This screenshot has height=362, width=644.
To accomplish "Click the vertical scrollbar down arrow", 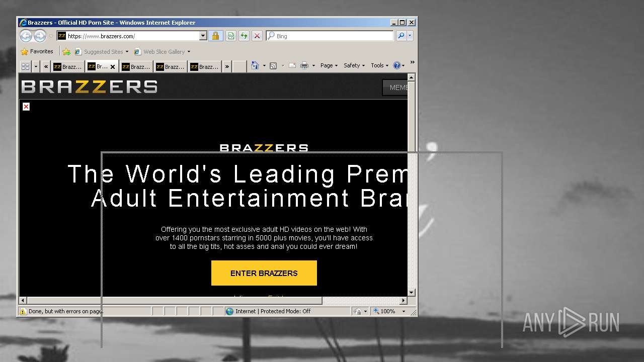I will pos(411,293).
